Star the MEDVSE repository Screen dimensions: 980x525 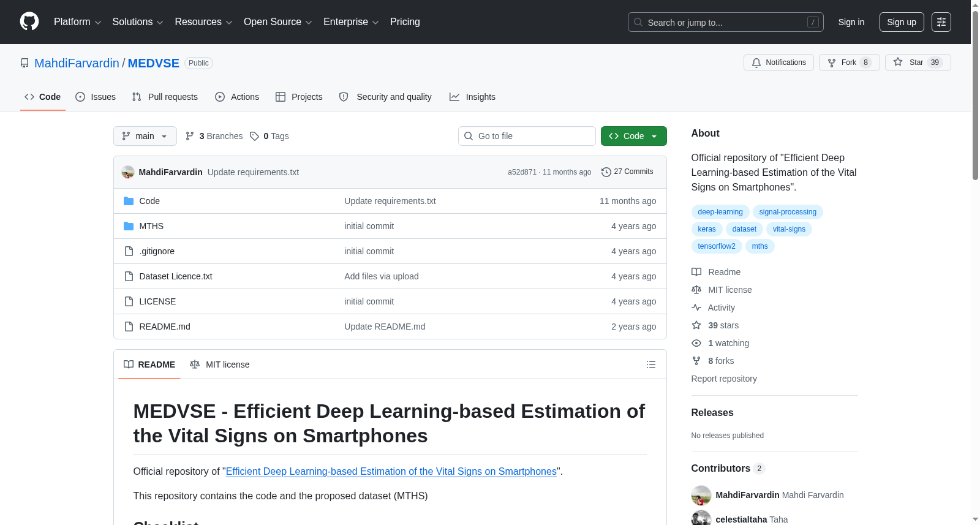918,62
